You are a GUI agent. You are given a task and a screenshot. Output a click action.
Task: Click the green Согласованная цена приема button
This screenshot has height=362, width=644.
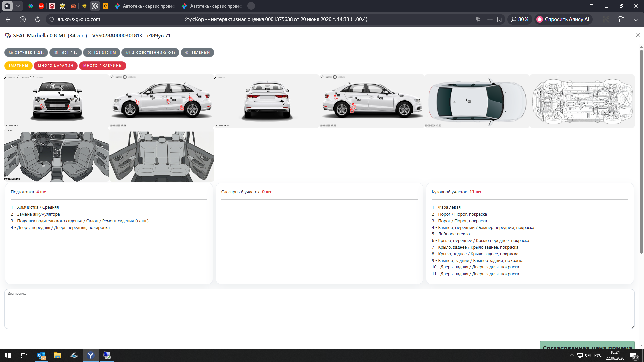tap(587, 345)
